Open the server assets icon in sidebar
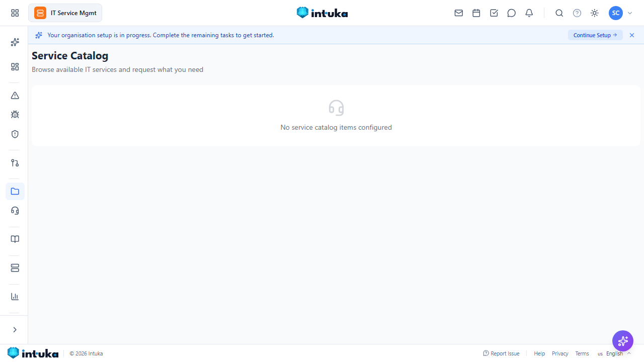Image resolution: width=644 pixels, height=362 pixels. pyautogui.click(x=15, y=268)
